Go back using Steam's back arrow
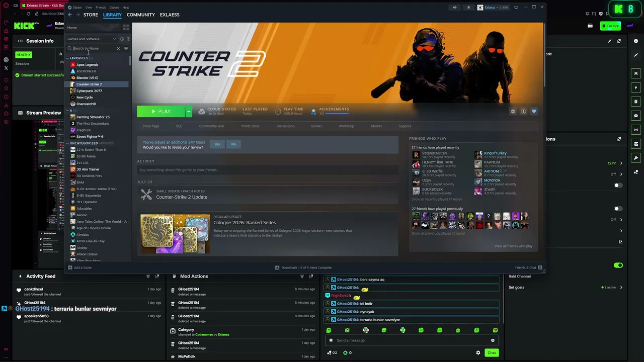This screenshot has width=644, height=362. point(70,15)
